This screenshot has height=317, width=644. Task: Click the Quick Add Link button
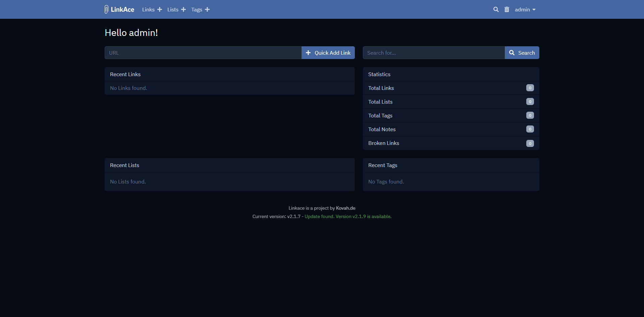pos(328,53)
